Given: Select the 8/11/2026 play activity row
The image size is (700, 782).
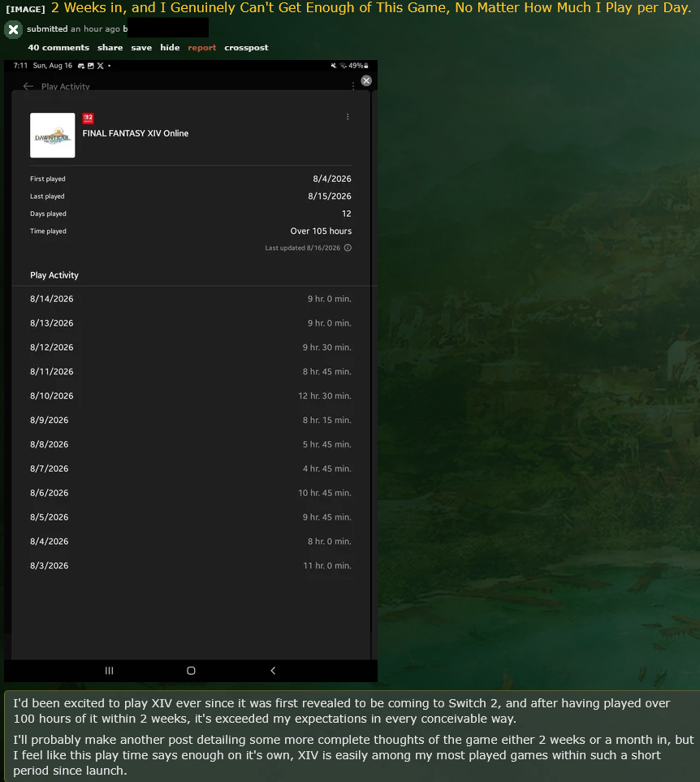Looking at the screenshot, I should (191, 372).
